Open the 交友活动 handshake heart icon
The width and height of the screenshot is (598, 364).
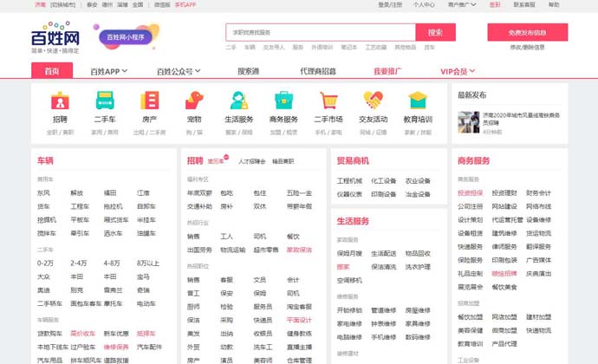coord(373,101)
